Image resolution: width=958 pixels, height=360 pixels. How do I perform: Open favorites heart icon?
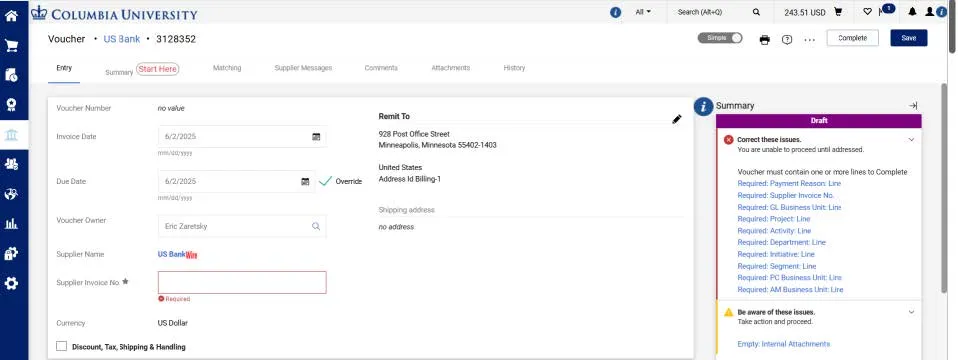tap(868, 12)
